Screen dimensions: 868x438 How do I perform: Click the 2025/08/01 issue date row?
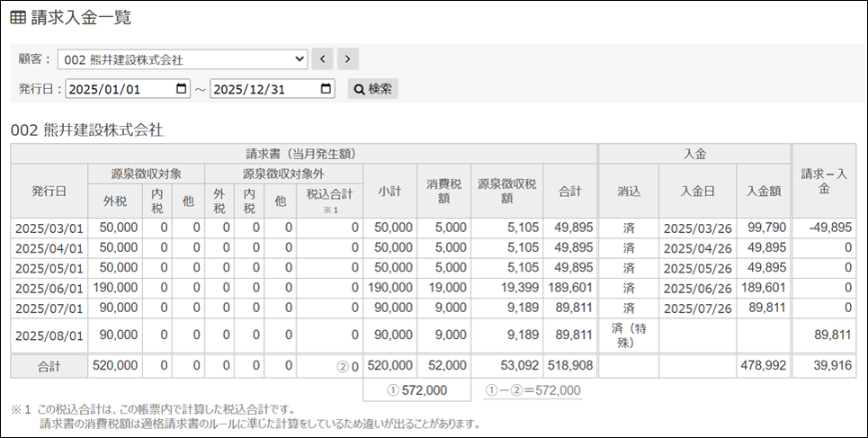point(49,335)
